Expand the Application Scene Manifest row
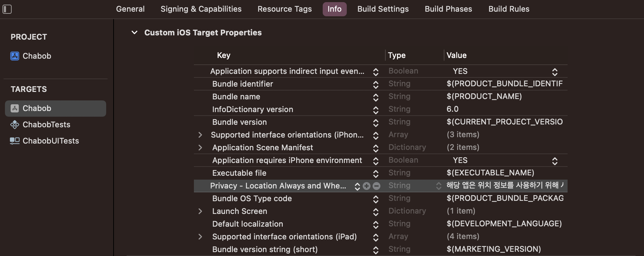Screen dimensions: 644x256 point(200,147)
